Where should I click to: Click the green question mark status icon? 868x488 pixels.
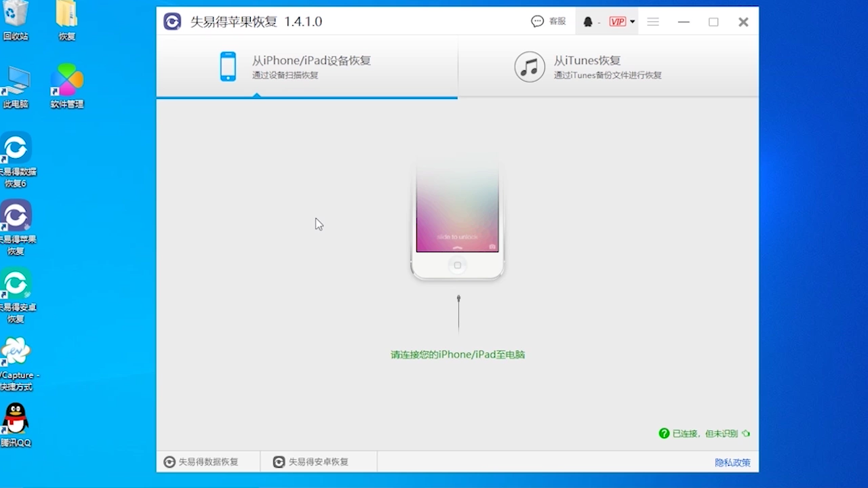pyautogui.click(x=665, y=433)
